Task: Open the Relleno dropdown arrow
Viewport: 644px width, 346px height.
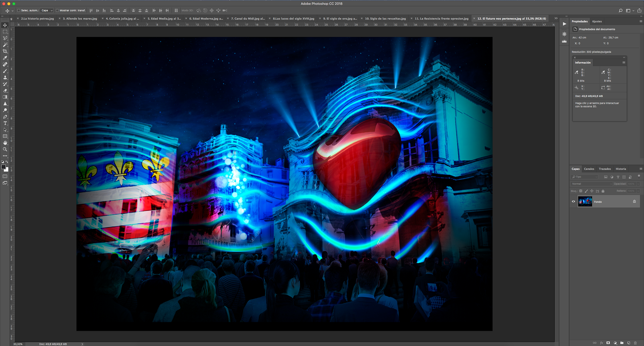Action: (x=638, y=191)
